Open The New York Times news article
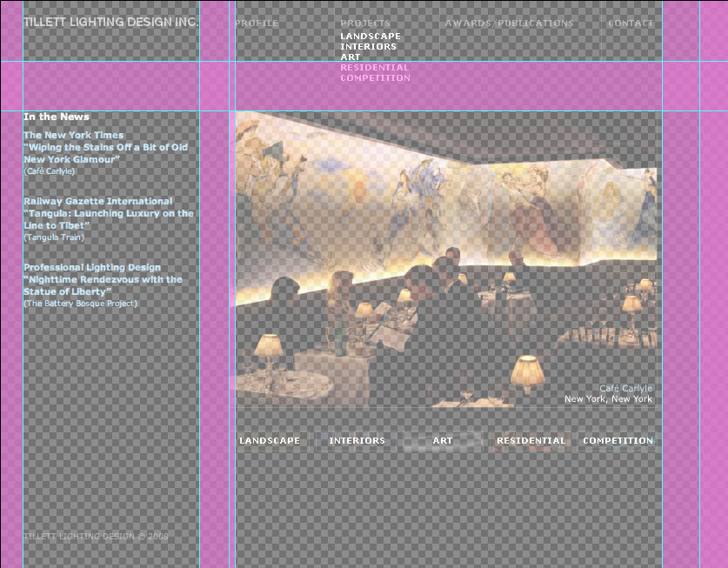The image size is (728, 568). 105,147
